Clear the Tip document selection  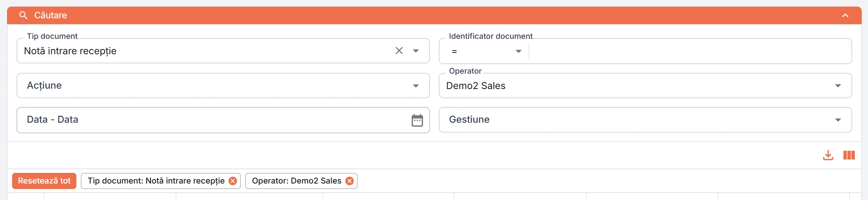click(399, 51)
